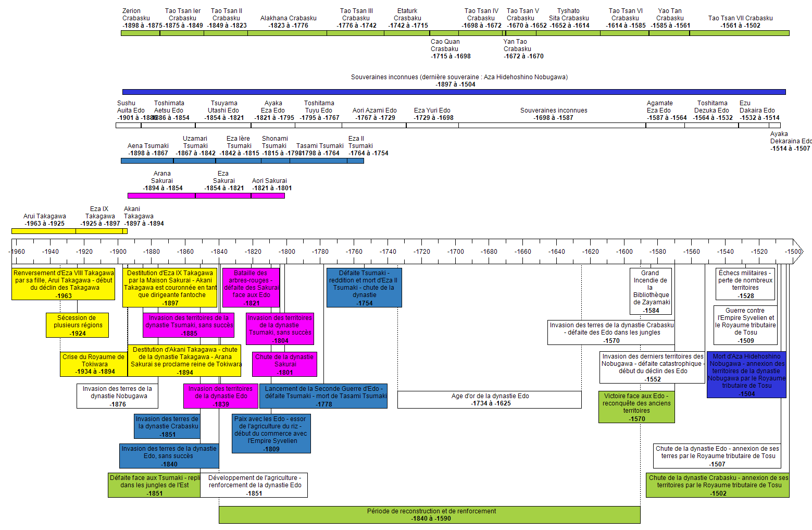The height and width of the screenshot is (530, 812).
Task: Select the blue Souveraines inconnues Nobugawa bar
Action: click(x=454, y=92)
